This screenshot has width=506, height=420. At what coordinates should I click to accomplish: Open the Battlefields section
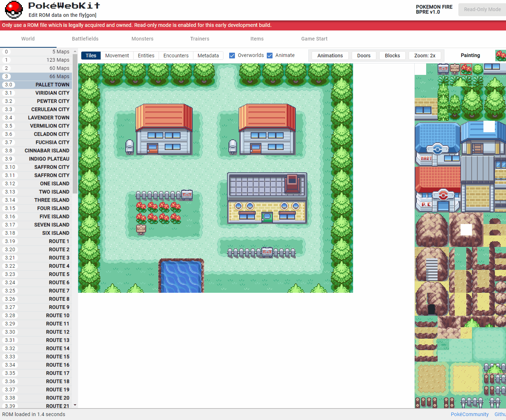point(85,39)
